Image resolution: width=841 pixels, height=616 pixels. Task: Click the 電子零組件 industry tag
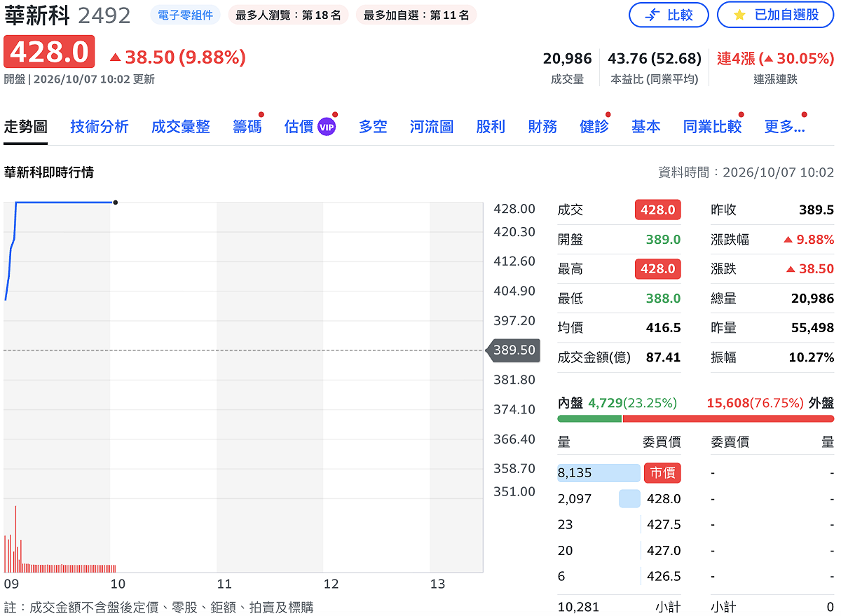185,15
